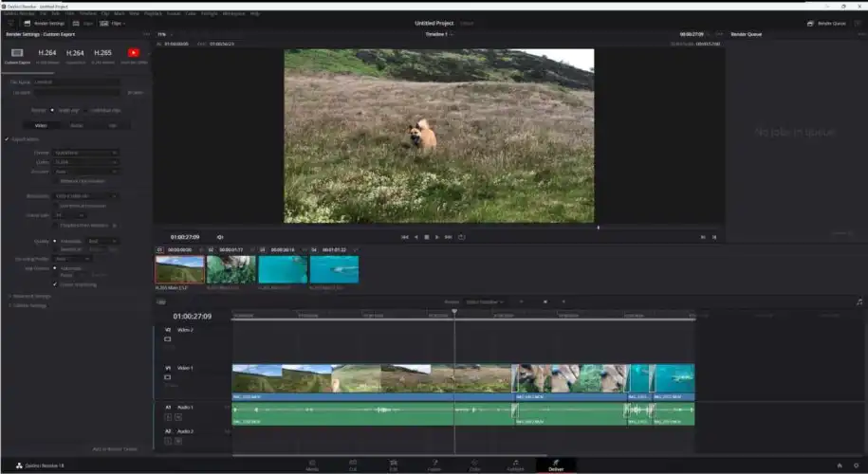The width and height of the screenshot is (868, 474).
Task: Click the Browse location button
Action: tap(135, 93)
